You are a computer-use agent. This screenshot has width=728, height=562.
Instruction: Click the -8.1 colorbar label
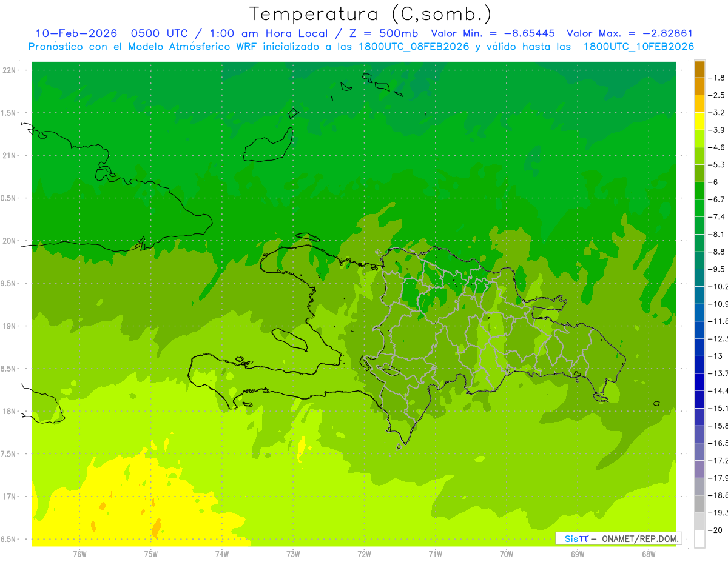(716, 234)
